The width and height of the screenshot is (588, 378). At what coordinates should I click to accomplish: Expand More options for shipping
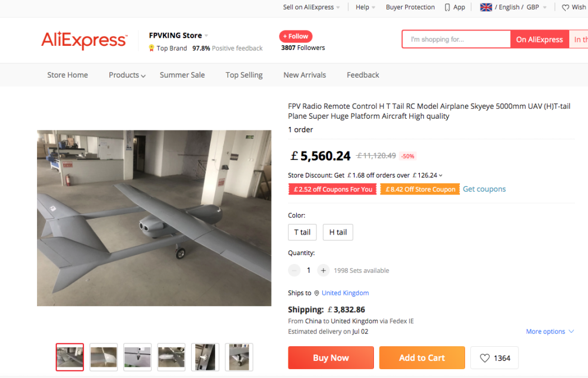tap(549, 332)
